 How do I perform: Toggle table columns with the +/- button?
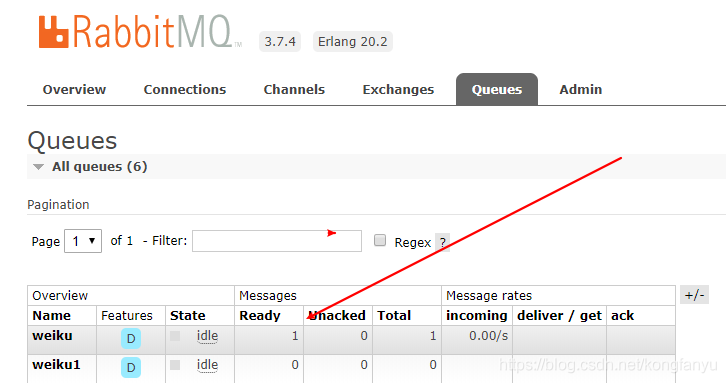[694, 295]
